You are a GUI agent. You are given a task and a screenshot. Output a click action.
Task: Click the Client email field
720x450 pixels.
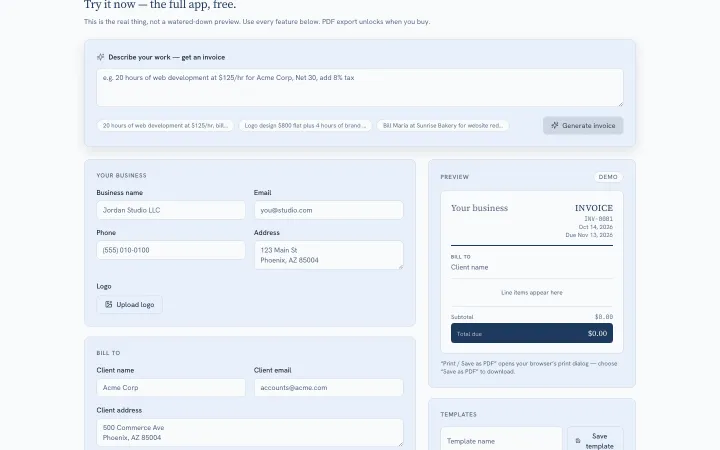[329, 388]
